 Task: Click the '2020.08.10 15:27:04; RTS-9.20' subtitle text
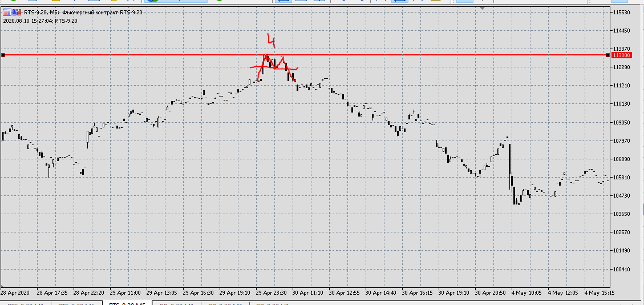(x=40, y=21)
